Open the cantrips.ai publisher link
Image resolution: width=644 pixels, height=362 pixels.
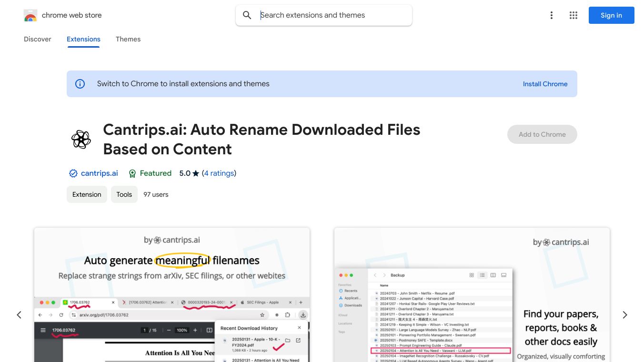100,173
